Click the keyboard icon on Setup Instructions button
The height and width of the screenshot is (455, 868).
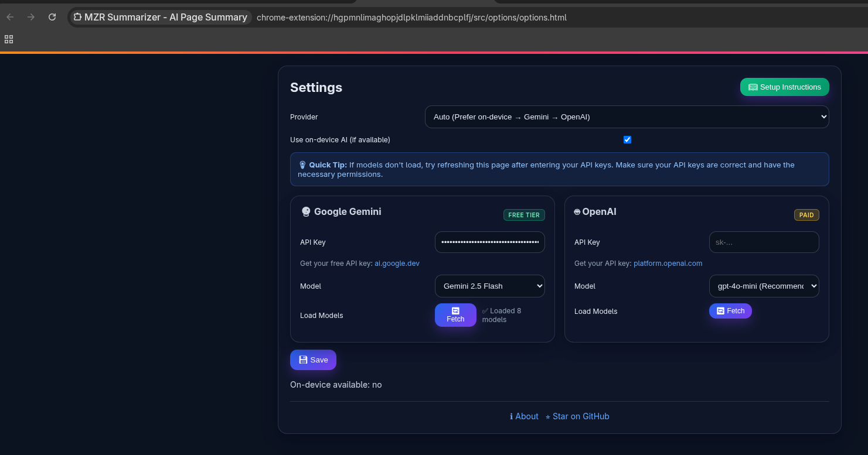753,87
